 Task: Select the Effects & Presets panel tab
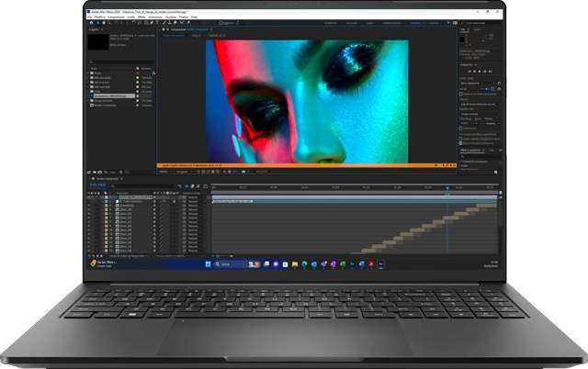pyautogui.click(x=472, y=151)
